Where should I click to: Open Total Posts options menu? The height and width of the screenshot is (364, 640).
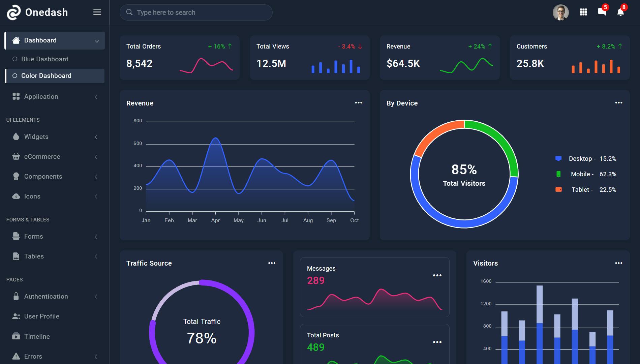(x=437, y=342)
